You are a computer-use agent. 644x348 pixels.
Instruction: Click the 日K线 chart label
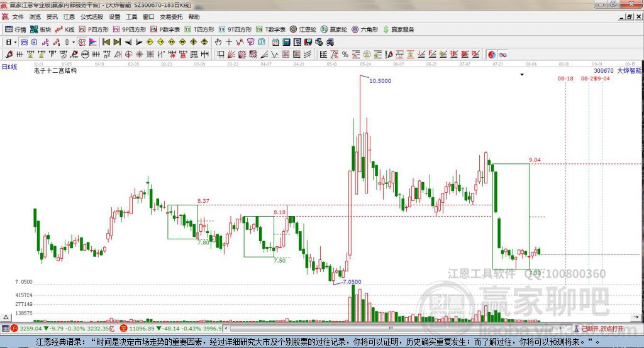(9, 67)
